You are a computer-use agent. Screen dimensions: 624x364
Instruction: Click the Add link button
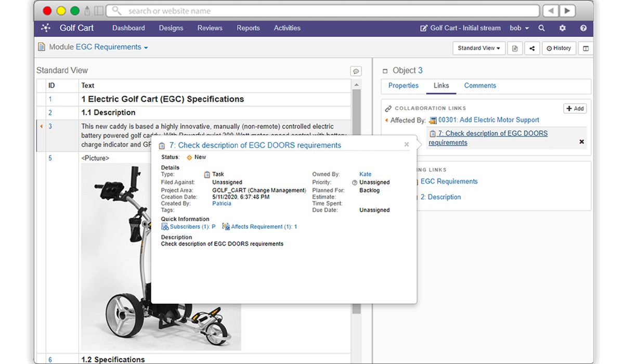point(575,109)
